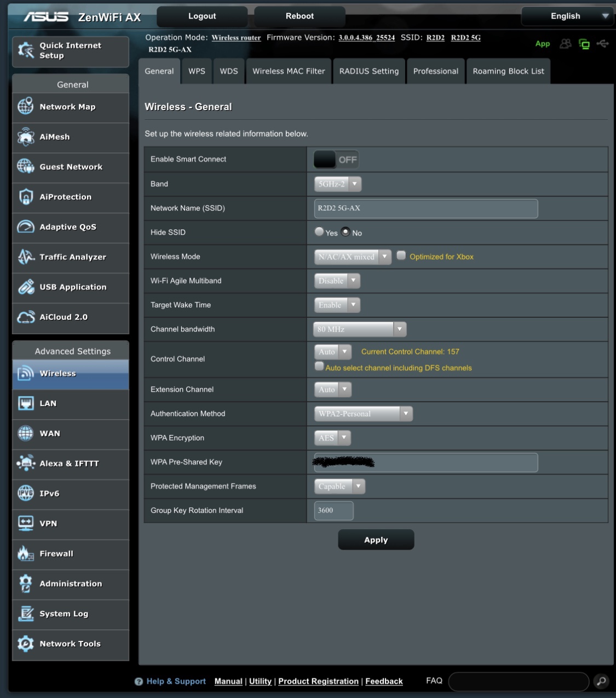Screen dimensions: 616x698
Task: Click the Traffic Analyzer waveform icon
Action: 26,256
